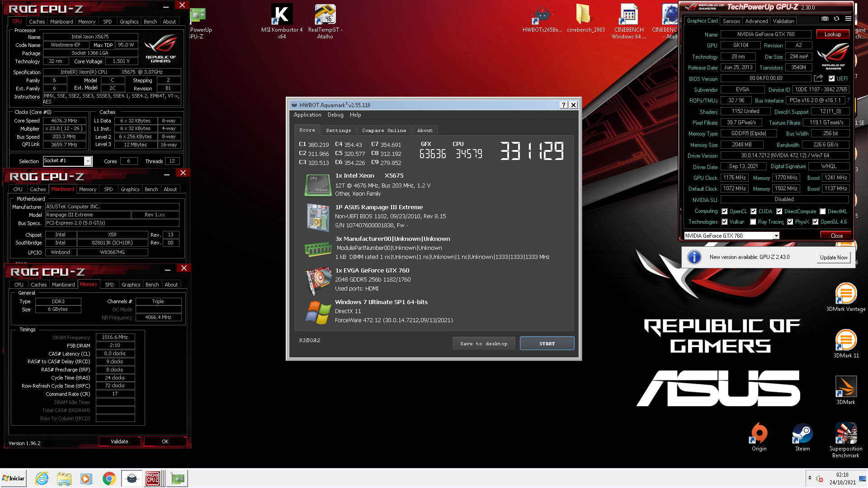Open the GPU-Z hamburger menu
The width and height of the screenshot is (868, 488).
848,19
